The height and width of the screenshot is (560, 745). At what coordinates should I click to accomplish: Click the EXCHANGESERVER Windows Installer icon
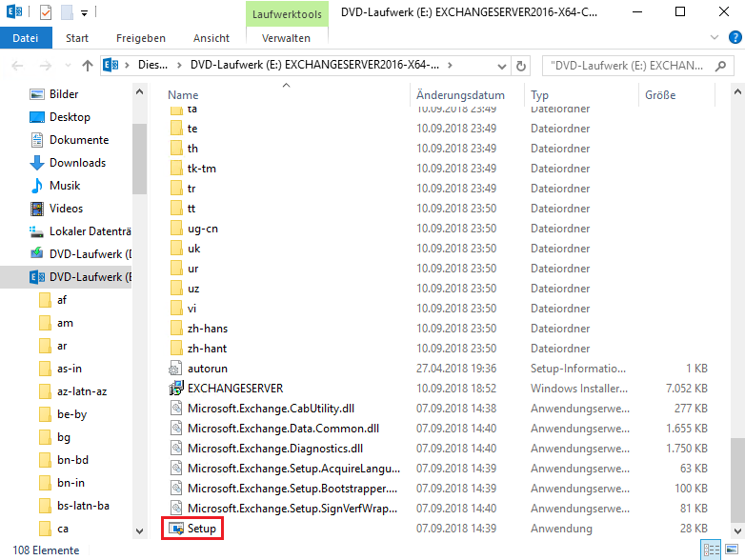click(x=175, y=389)
